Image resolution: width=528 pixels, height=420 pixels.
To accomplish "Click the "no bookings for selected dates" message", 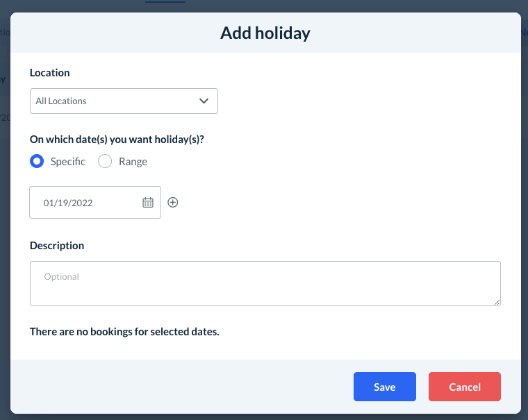I will coord(124,332).
